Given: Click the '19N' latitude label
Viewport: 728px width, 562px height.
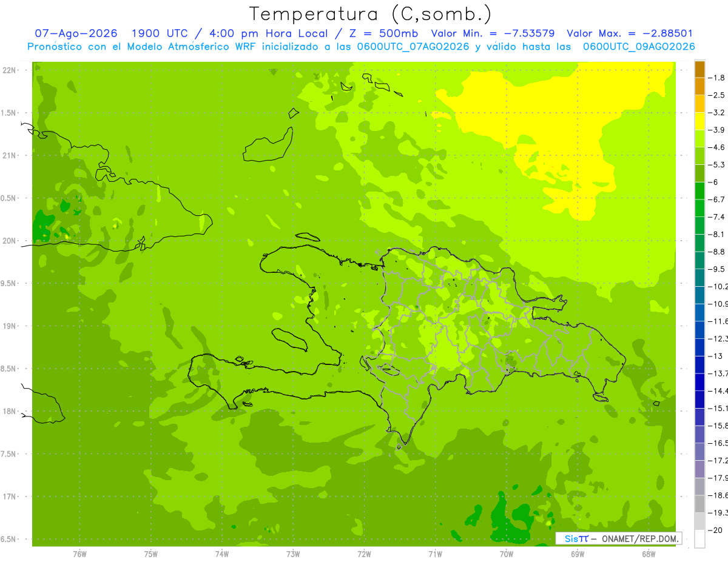Looking at the screenshot, I should tap(8, 326).
